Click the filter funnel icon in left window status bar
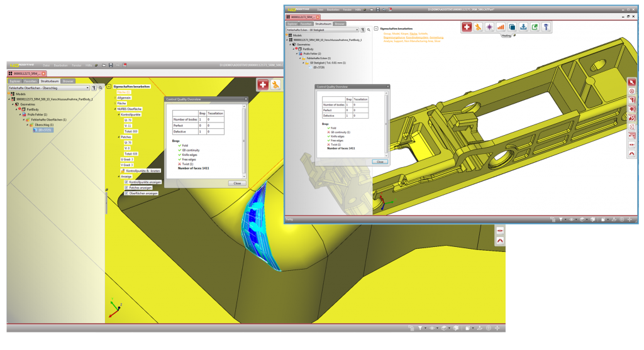 [420, 328]
